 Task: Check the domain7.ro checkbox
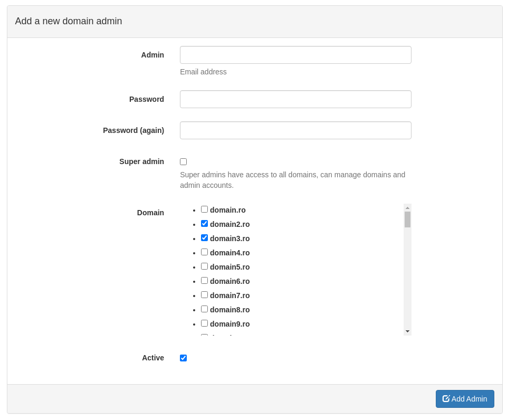[x=204, y=294]
